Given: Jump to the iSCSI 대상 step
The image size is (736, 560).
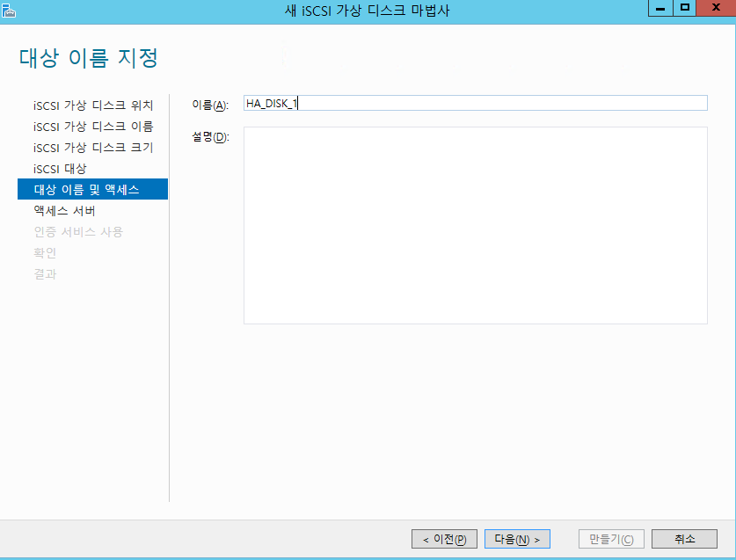Looking at the screenshot, I should (x=60, y=169).
